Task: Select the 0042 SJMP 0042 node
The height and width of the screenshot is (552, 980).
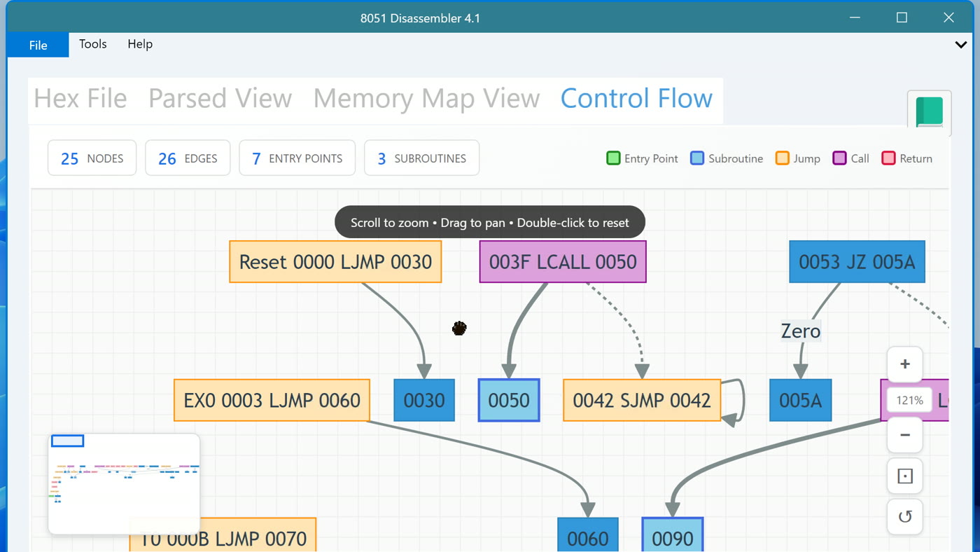Action: pos(642,400)
